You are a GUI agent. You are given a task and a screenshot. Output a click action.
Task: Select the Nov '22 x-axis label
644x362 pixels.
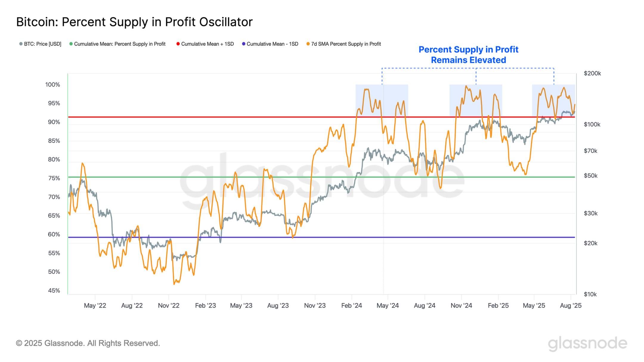click(169, 305)
